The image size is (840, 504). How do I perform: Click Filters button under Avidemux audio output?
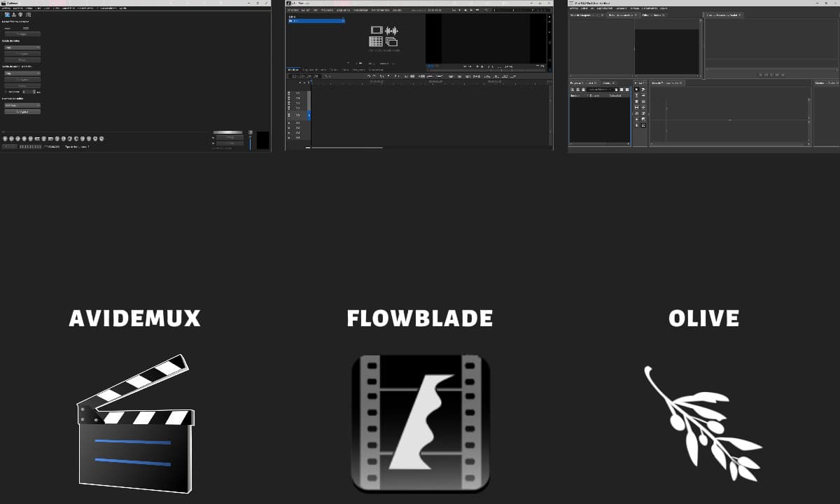[x=22, y=85]
